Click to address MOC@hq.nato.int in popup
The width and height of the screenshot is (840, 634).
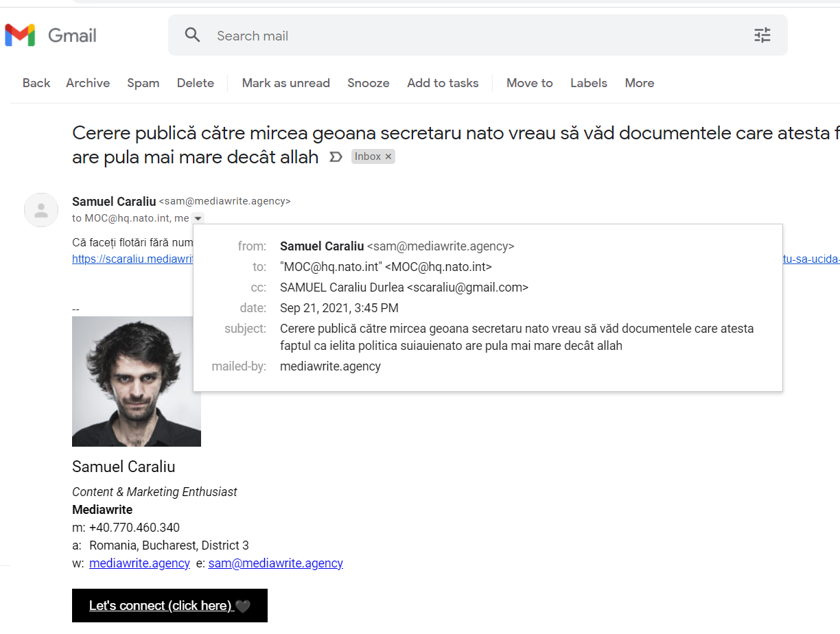pyautogui.click(x=386, y=267)
